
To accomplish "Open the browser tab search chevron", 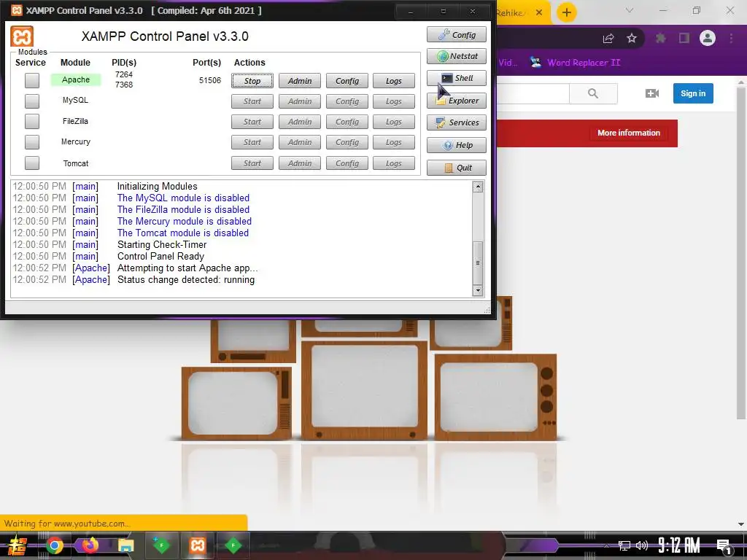I will coord(630,10).
